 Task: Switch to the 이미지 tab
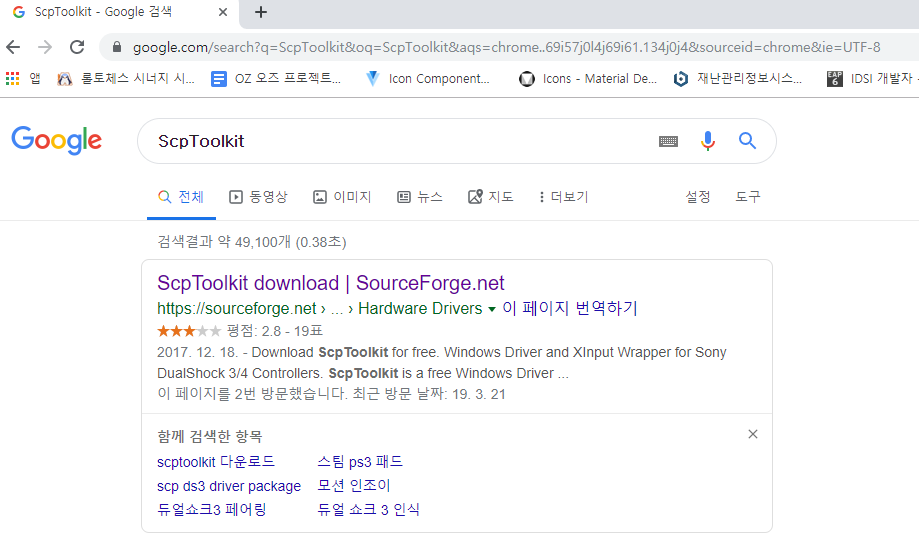(342, 197)
